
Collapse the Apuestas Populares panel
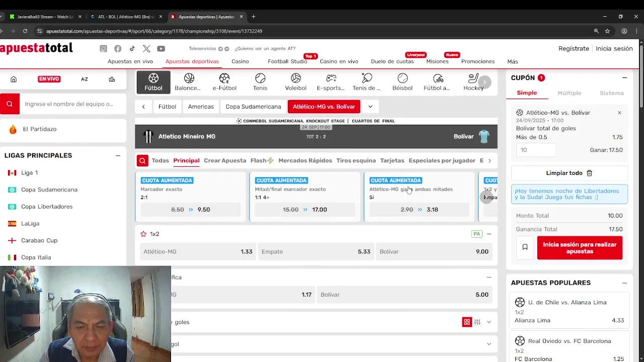coord(624,283)
